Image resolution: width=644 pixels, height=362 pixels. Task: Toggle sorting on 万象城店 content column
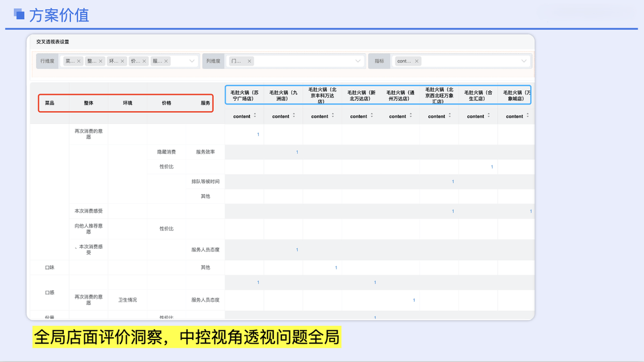(527, 116)
